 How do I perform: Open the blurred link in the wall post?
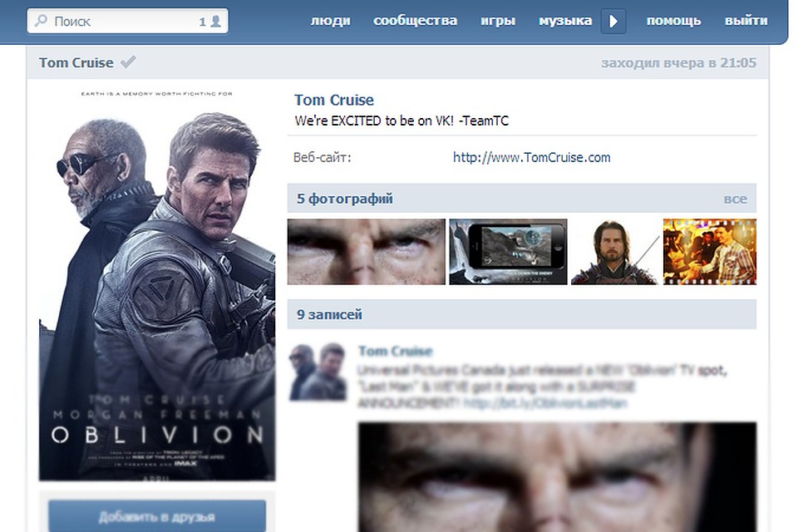pyautogui.click(x=545, y=403)
